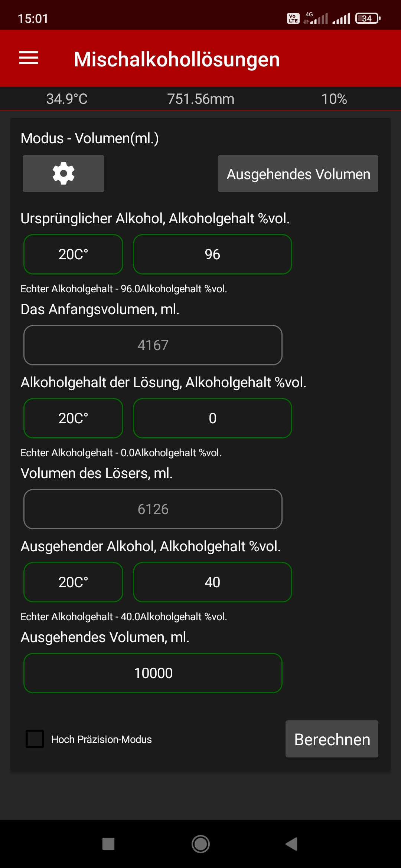Open 20C° temperature selector for original alcohol
Viewport: 401px width, 868px height.
73,254
